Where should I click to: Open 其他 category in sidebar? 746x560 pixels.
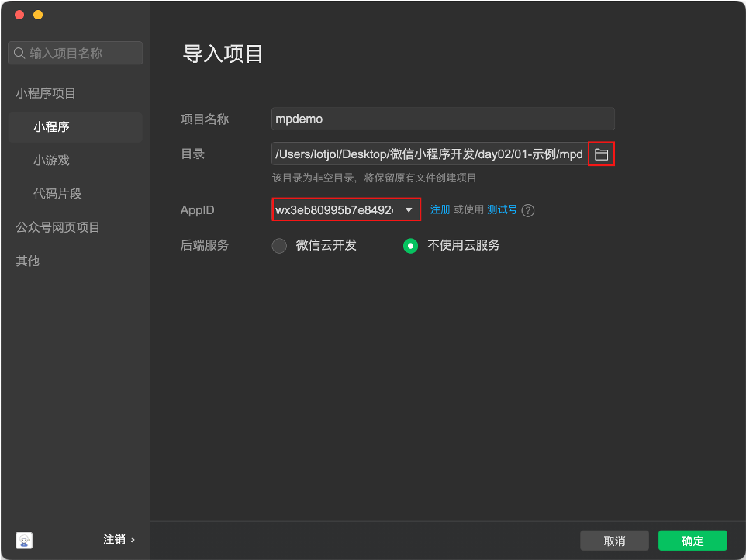pyautogui.click(x=28, y=261)
